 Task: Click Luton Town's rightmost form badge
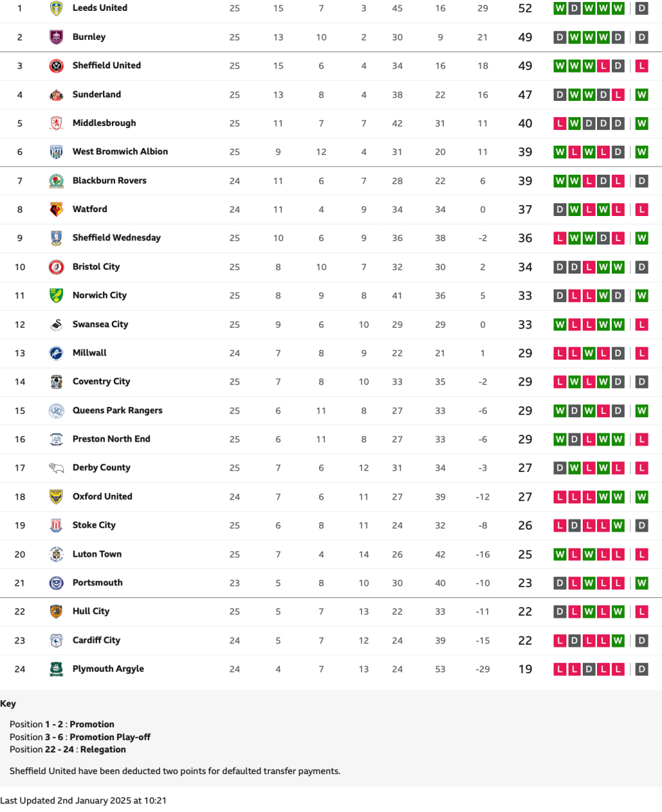pyautogui.click(x=642, y=555)
